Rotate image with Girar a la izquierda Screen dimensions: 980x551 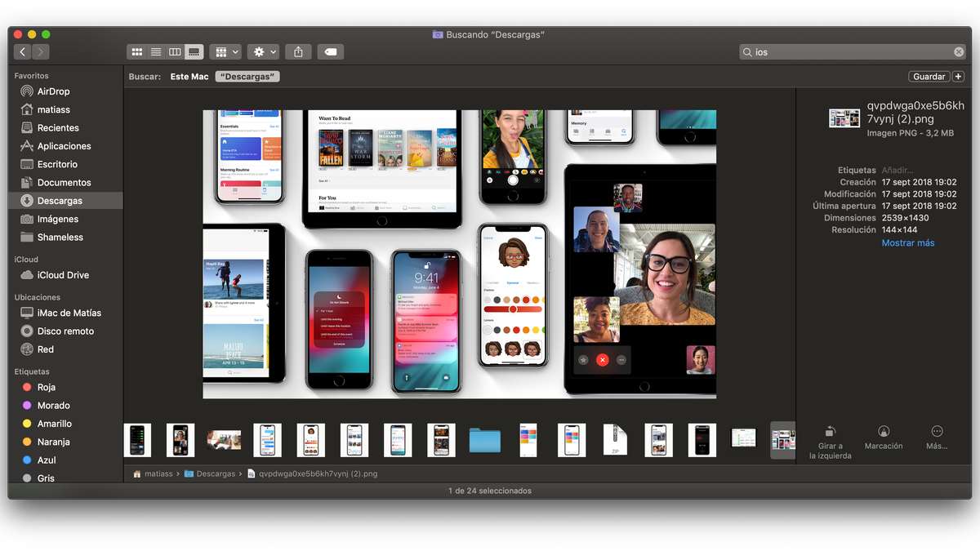(x=830, y=441)
